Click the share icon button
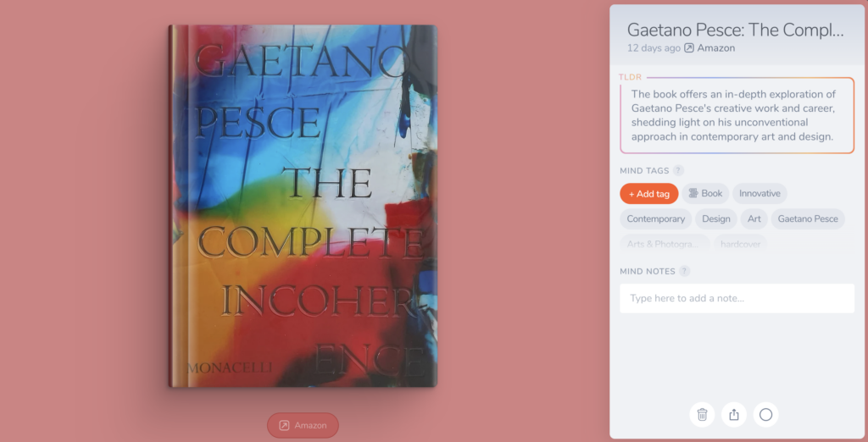 pyautogui.click(x=734, y=414)
